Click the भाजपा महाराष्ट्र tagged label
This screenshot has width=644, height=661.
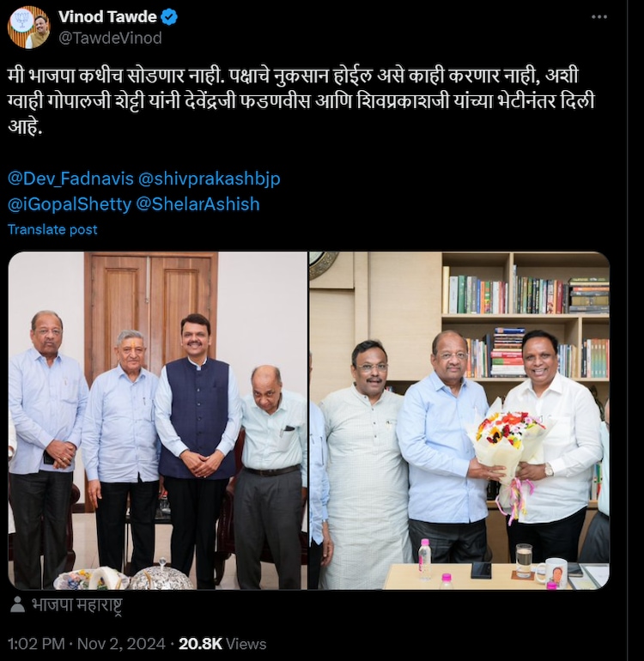pyautogui.click(x=77, y=605)
